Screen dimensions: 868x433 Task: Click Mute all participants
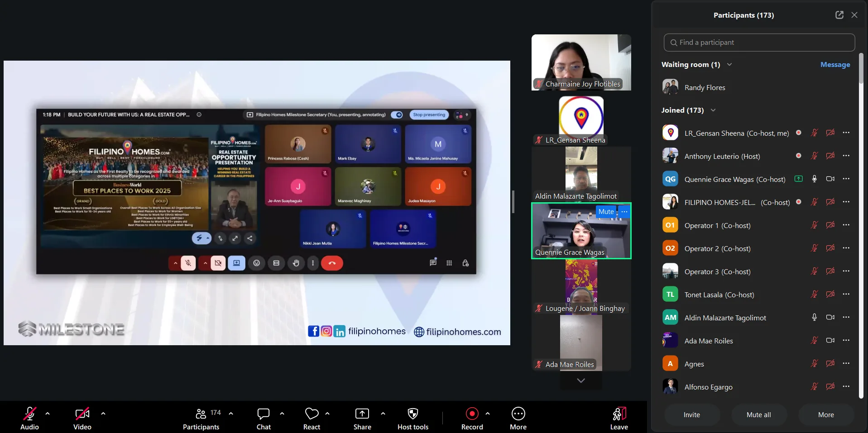[x=759, y=415]
